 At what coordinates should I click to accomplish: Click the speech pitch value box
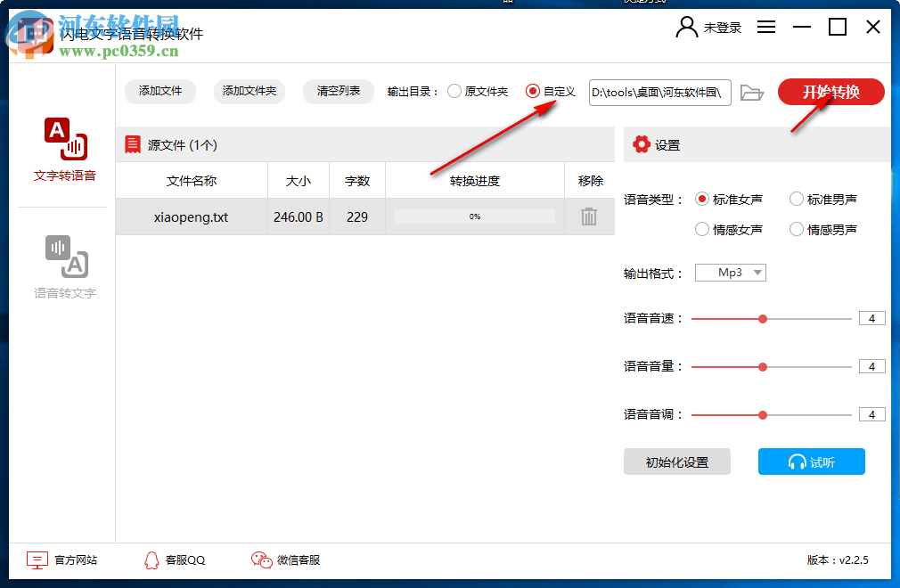tap(871, 414)
